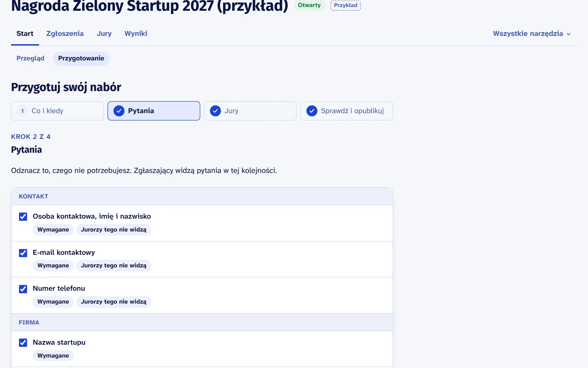Open step Co i kiedy
The width and height of the screenshot is (588, 368).
tap(57, 111)
